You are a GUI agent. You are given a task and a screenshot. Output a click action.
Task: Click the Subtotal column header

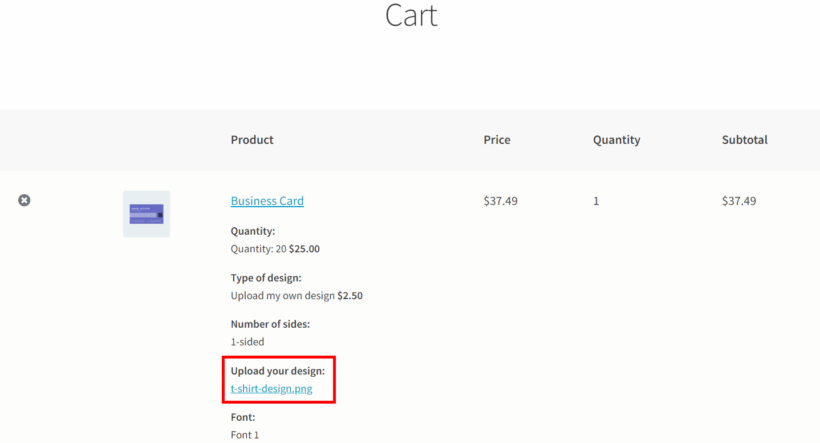pyautogui.click(x=745, y=140)
